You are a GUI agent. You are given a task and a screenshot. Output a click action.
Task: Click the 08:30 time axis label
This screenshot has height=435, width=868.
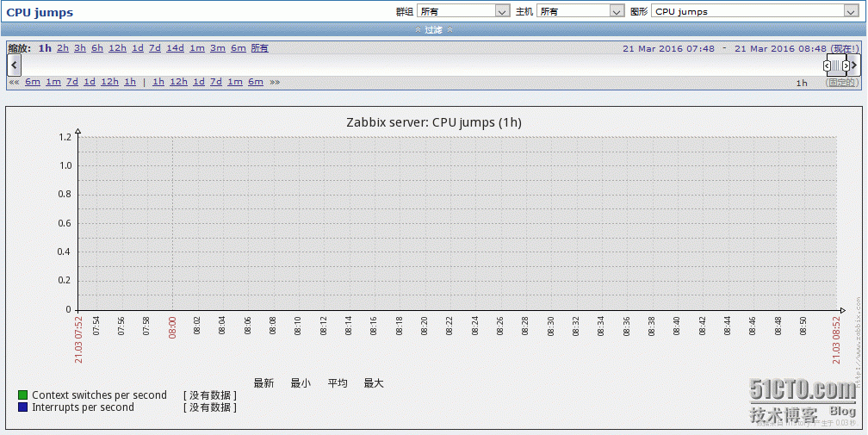[550, 326]
